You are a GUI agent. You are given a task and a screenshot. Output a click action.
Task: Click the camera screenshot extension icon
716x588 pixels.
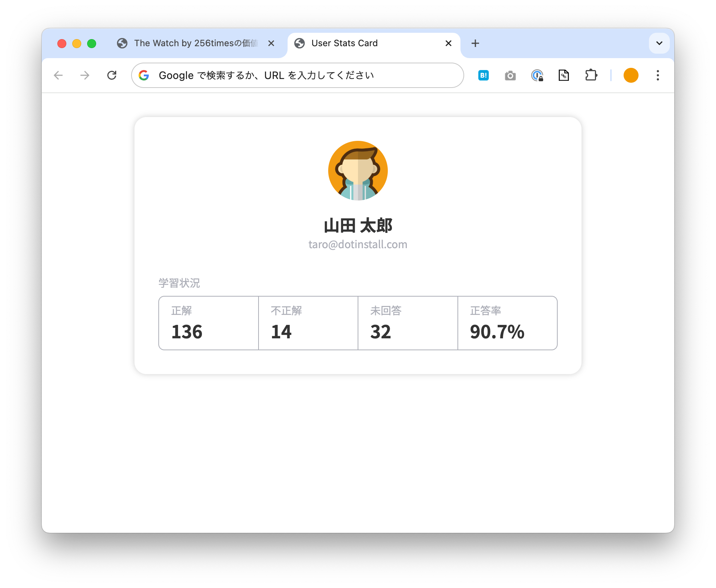(x=510, y=76)
